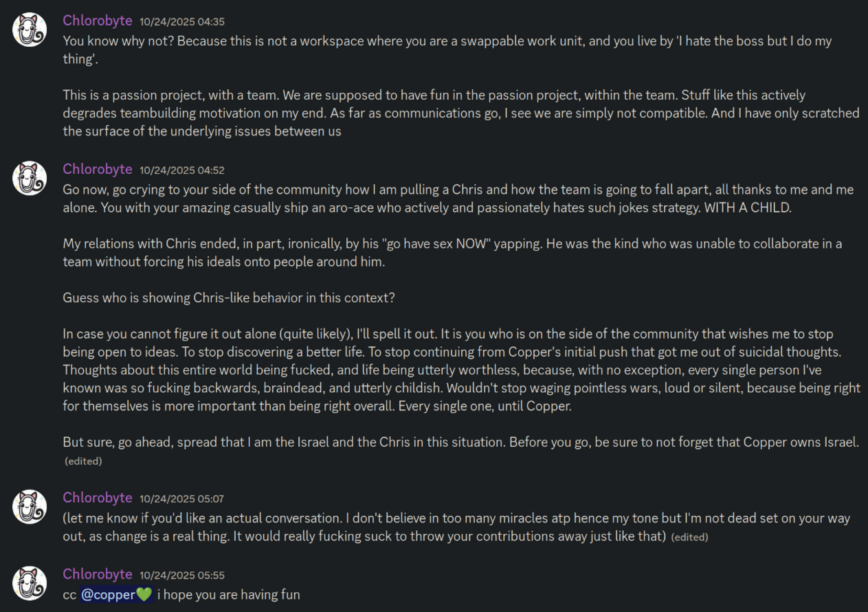Click the Chlorobyte username above the cc message

[97, 574]
